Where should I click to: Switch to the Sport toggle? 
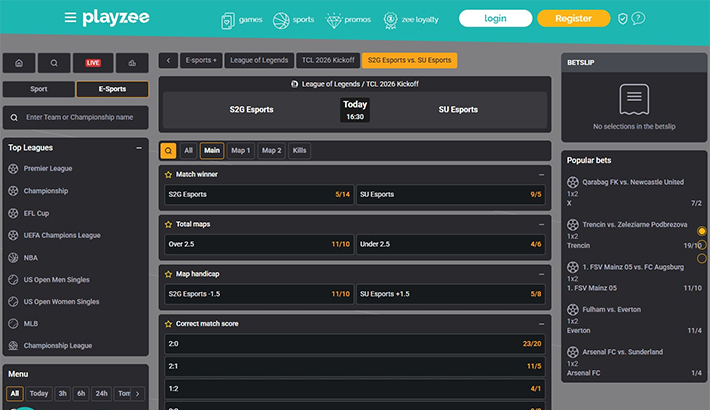38,89
